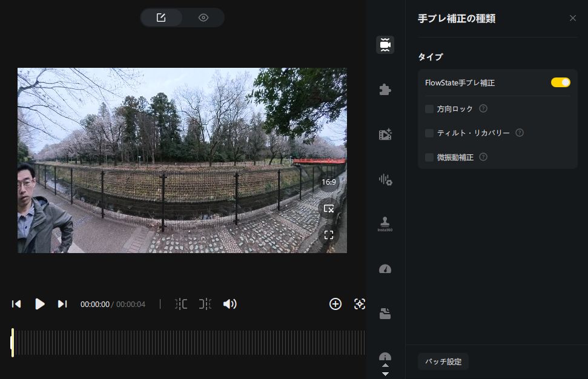Expand the fullscreen preview icon
This screenshot has width=588, height=379.
(x=329, y=235)
